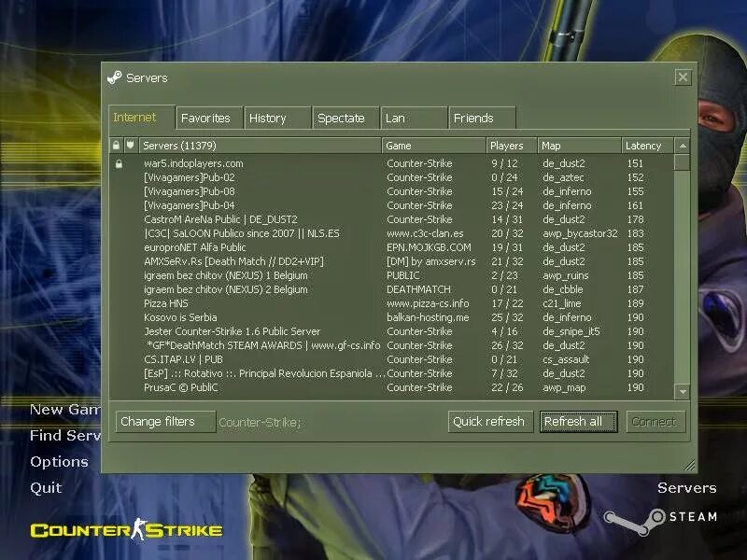747x560 pixels.
Task: Click c21_lime map cell
Action: pyautogui.click(x=562, y=303)
